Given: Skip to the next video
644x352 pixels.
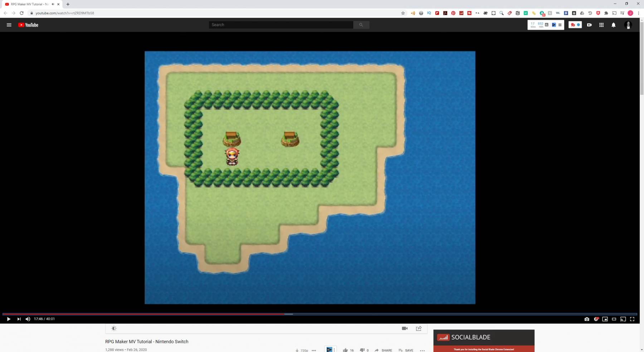Looking at the screenshot, I should click(x=19, y=319).
